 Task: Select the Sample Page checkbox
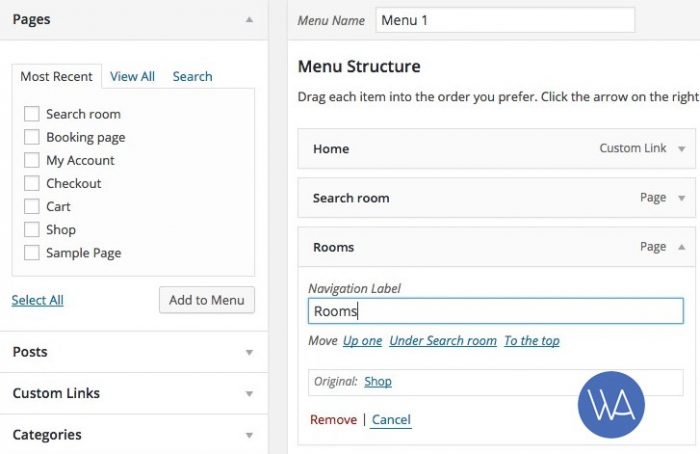click(32, 253)
